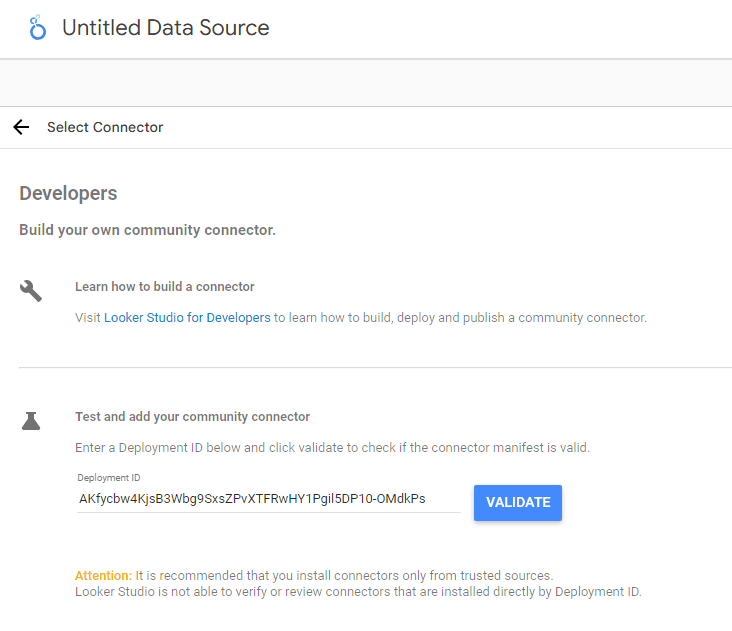The width and height of the screenshot is (732, 631).
Task: Focus the Deployment ID input field
Action: tap(268, 498)
